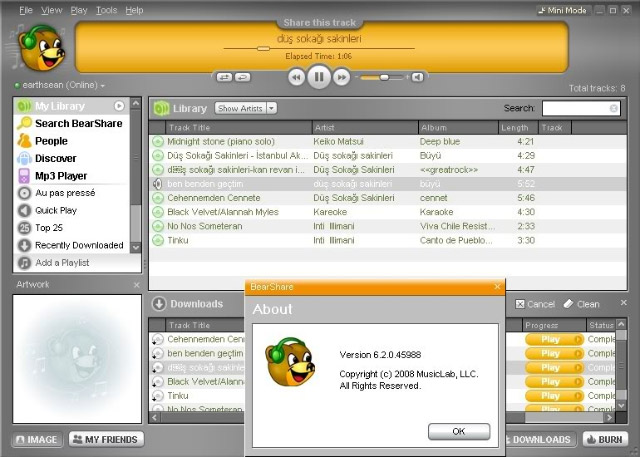
Task: Open the IMAGE panel button
Action: pyautogui.click(x=37, y=439)
